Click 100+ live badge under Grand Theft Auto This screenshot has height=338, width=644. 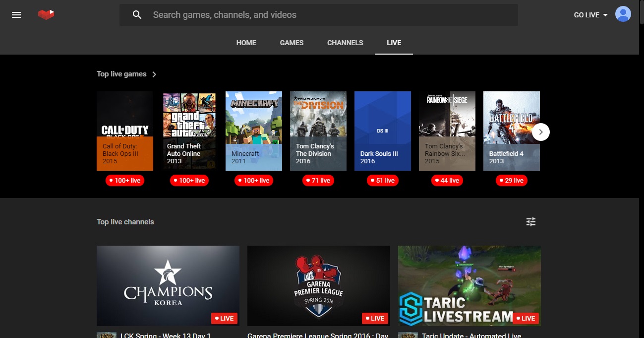189,181
